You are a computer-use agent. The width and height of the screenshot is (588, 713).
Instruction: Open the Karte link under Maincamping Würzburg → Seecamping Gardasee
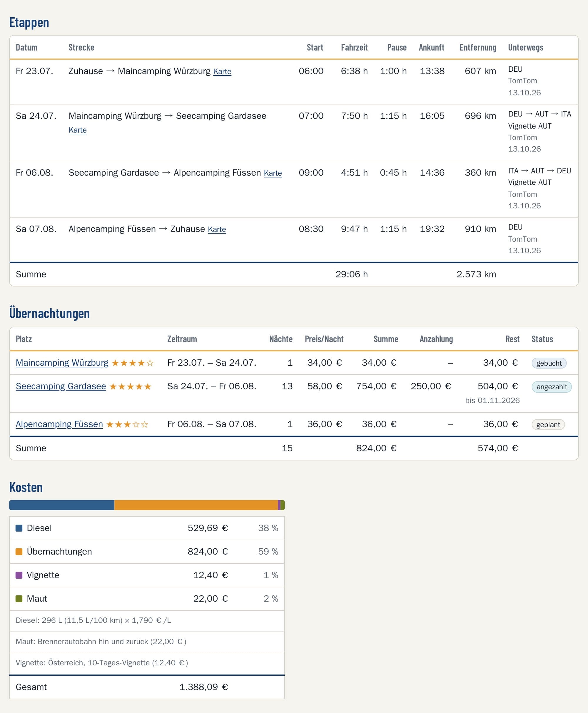click(78, 130)
